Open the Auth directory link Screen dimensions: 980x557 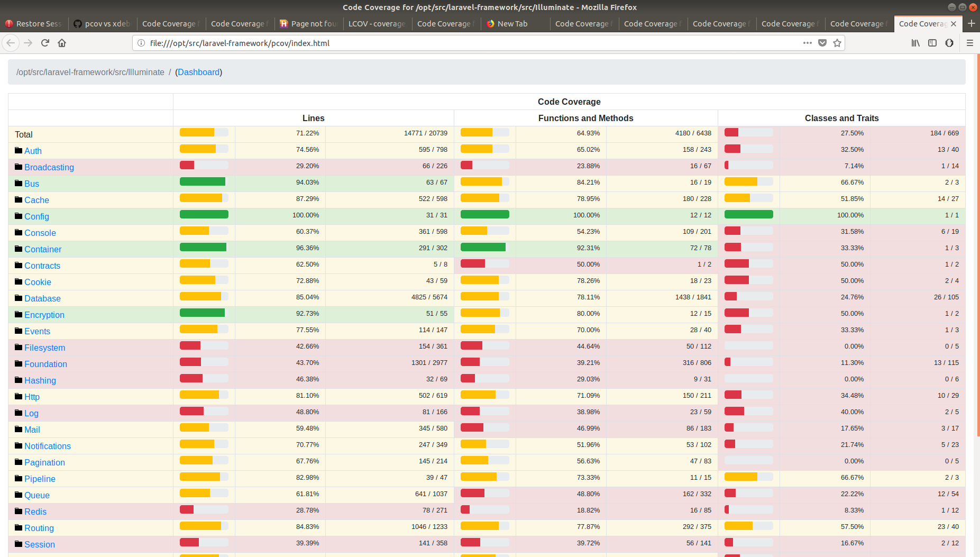point(33,151)
